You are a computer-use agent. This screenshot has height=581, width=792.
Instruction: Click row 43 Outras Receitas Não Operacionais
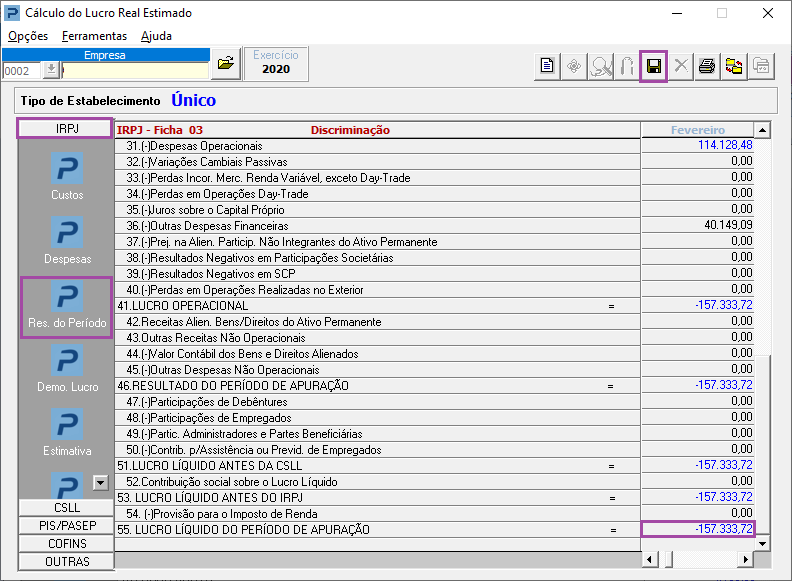tap(377, 337)
